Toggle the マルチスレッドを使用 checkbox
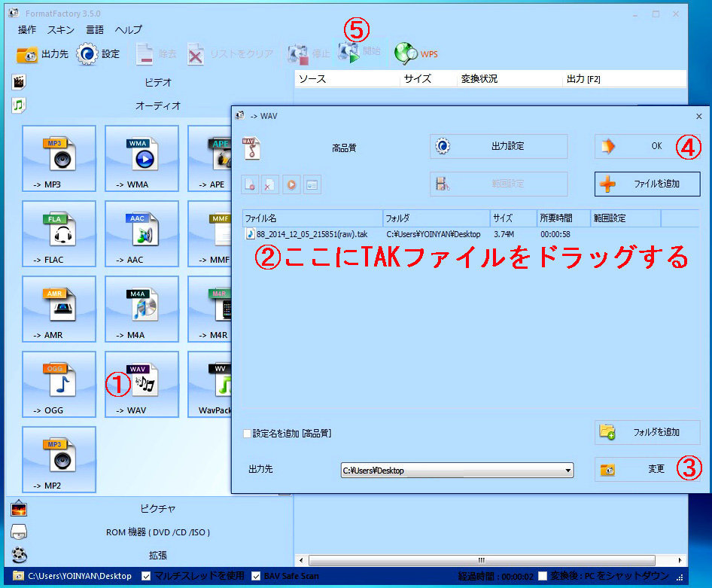Viewport: 712px width, 588px height. (x=147, y=576)
